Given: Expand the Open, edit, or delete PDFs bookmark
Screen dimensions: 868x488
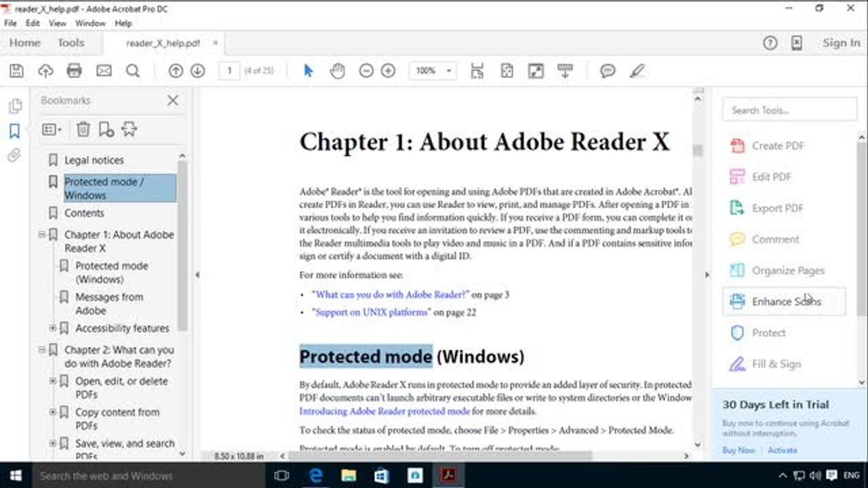Looking at the screenshot, I should pyautogui.click(x=53, y=381).
